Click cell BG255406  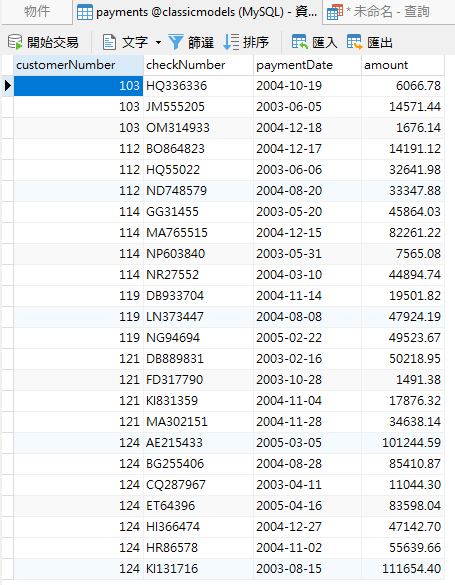tap(198, 464)
